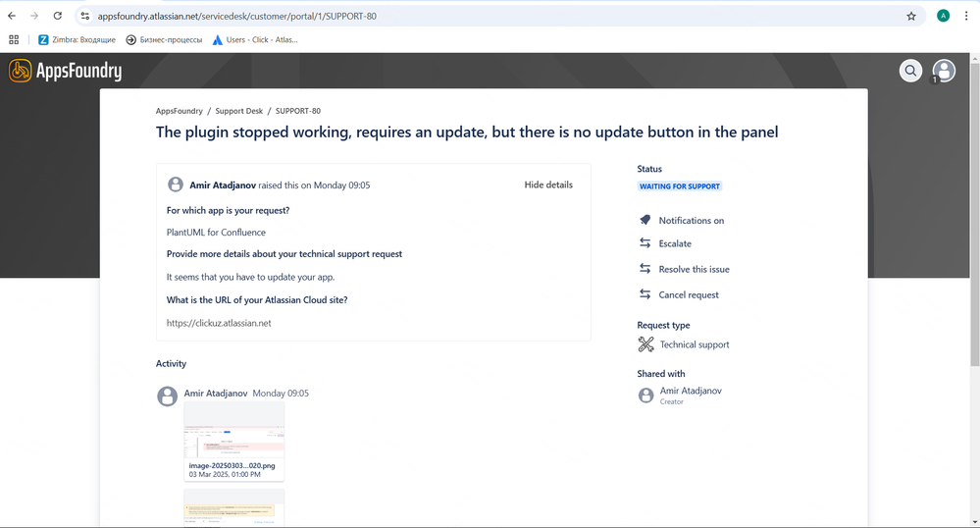980x528 pixels.
Task: Click the Escalate arrows icon
Action: 645,242
